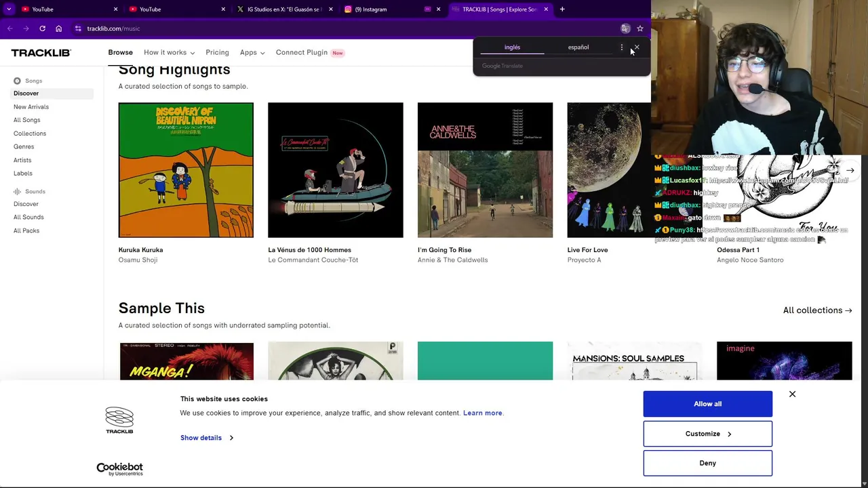The image size is (868, 488).
Task: Open Customize cookie settings
Action: coord(707,434)
